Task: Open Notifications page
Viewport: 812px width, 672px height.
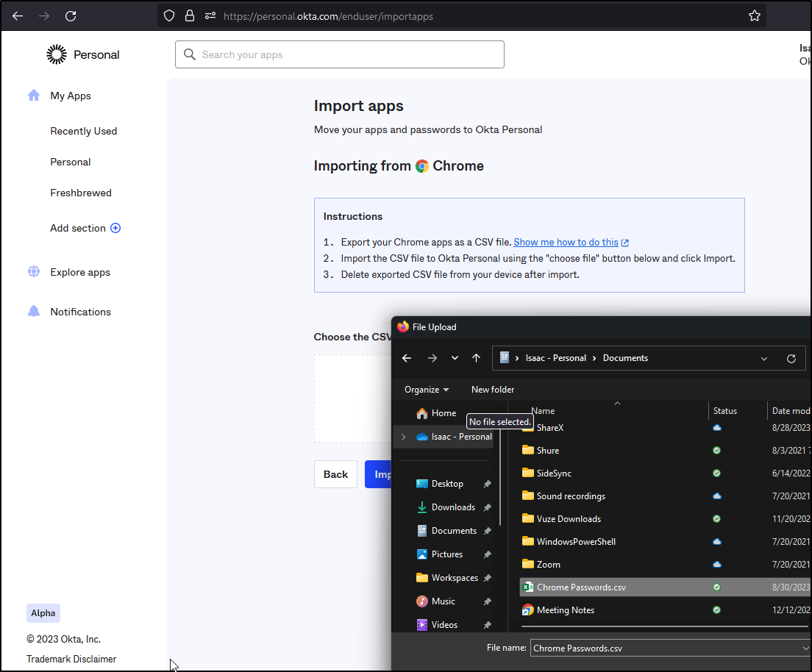Action: coord(80,312)
